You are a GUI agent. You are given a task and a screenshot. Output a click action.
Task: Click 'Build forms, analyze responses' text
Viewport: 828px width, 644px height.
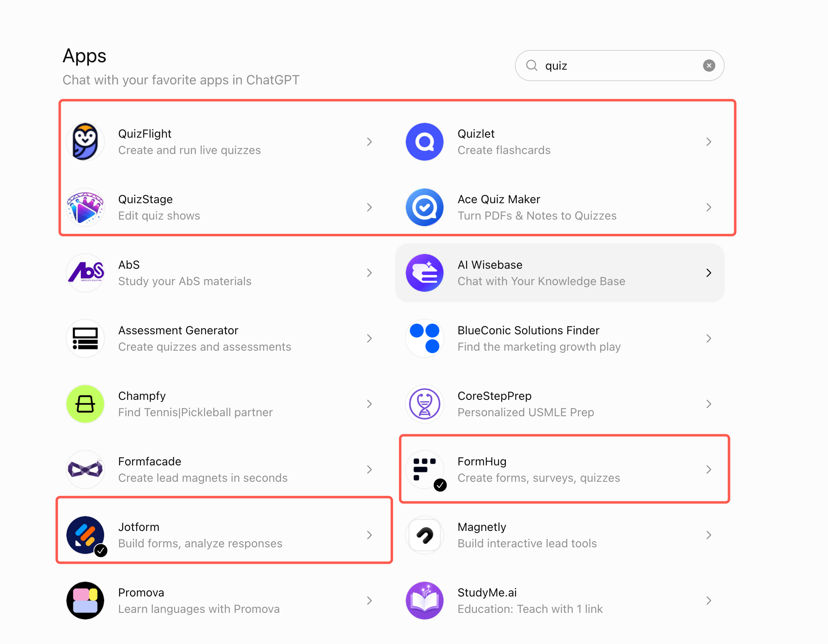pos(200,543)
